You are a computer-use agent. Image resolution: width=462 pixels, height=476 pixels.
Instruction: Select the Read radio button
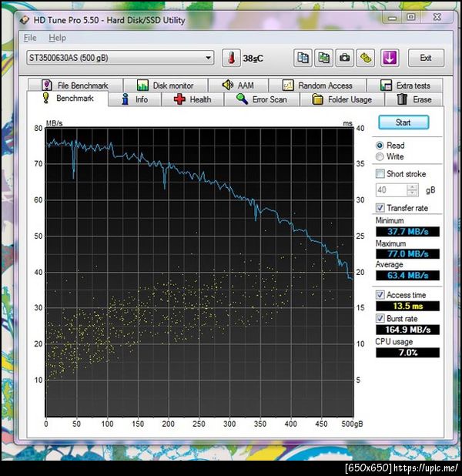click(x=380, y=146)
